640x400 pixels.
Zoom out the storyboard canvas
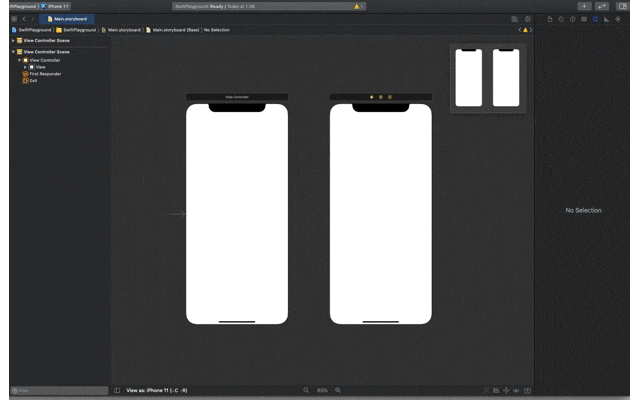coord(306,390)
